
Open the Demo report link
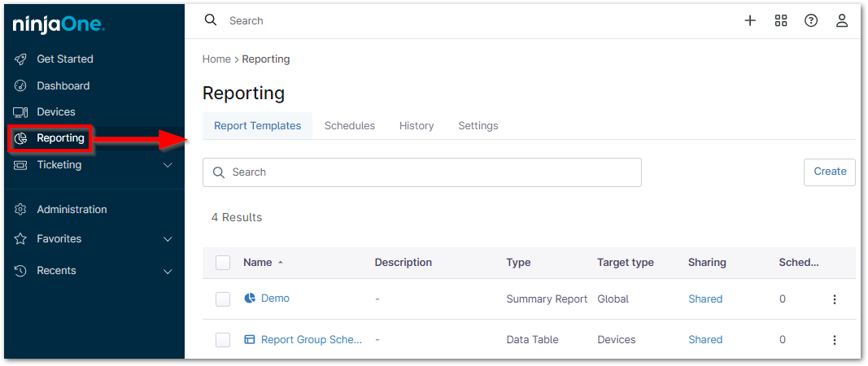point(275,298)
